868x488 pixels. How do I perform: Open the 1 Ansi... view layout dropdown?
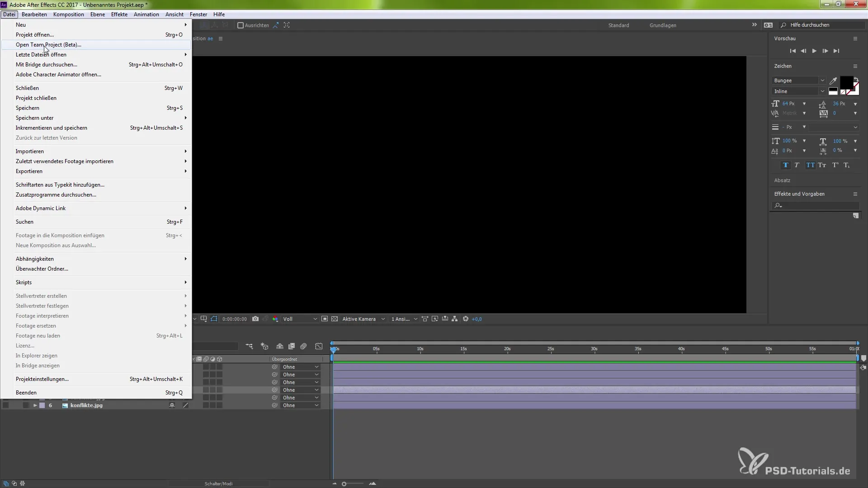pos(404,319)
